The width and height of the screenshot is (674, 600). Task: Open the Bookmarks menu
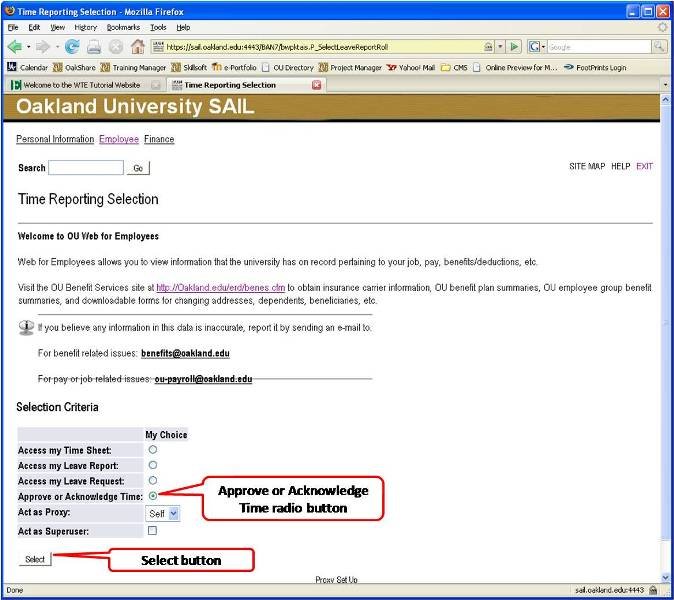[123, 27]
